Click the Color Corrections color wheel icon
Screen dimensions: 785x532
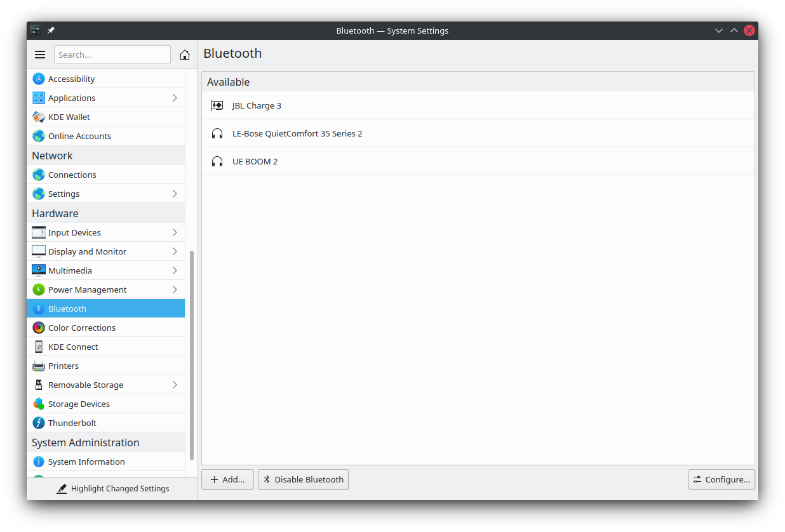click(39, 328)
